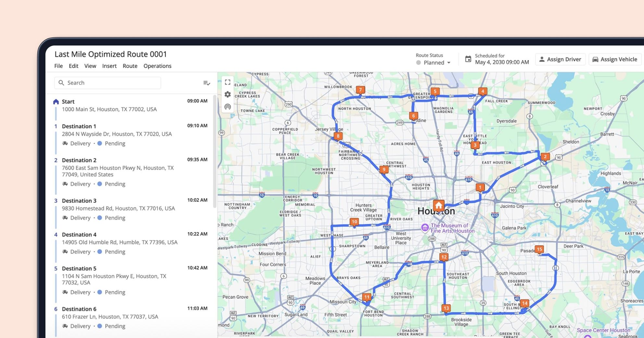Viewport: 644px width, 338px height.
Task: Open map settings gear icon
Action: [x=228, y=94]
